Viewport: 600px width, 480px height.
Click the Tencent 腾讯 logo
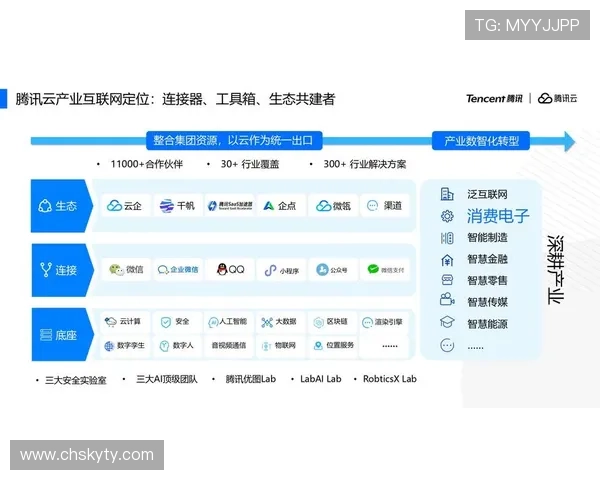(x=494, y=99)
